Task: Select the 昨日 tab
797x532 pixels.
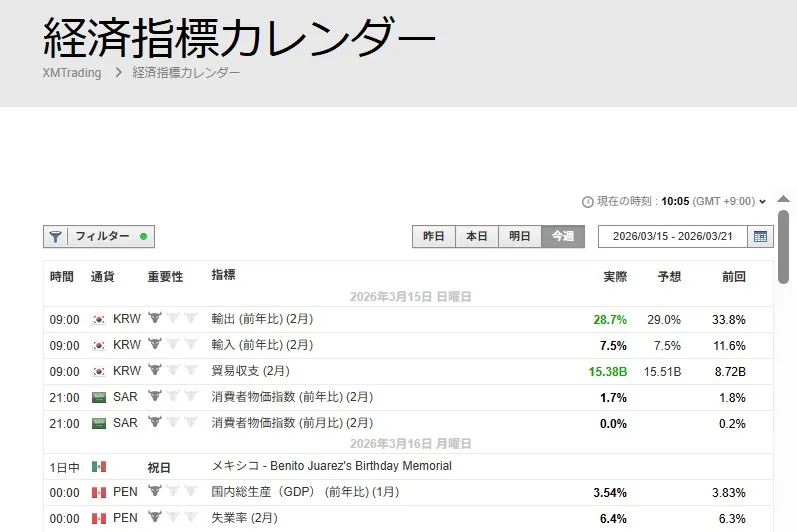Action: pos(434,237)
